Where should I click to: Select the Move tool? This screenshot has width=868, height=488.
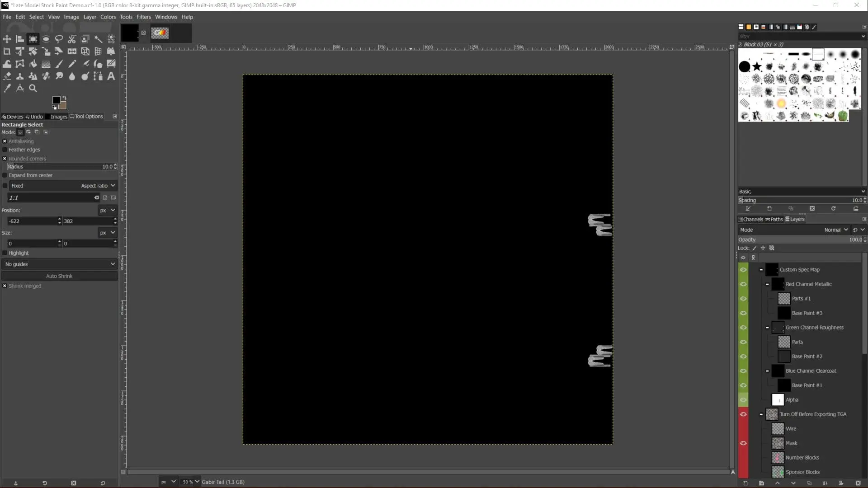pyautogui.click(x=7, y=39)
